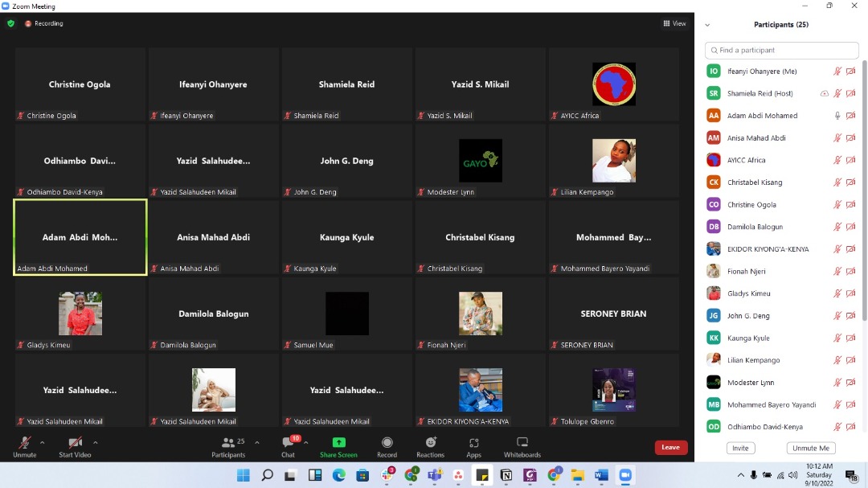Select Gladys Kimeu in participants list
Viewport: 868px width, 488px height.
(781, 293)
